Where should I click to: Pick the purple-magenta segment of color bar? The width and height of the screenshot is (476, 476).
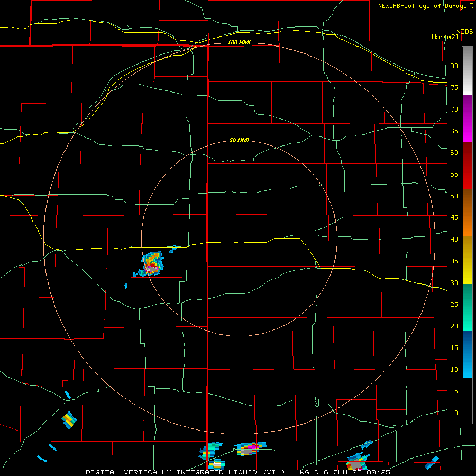point(467,118)
